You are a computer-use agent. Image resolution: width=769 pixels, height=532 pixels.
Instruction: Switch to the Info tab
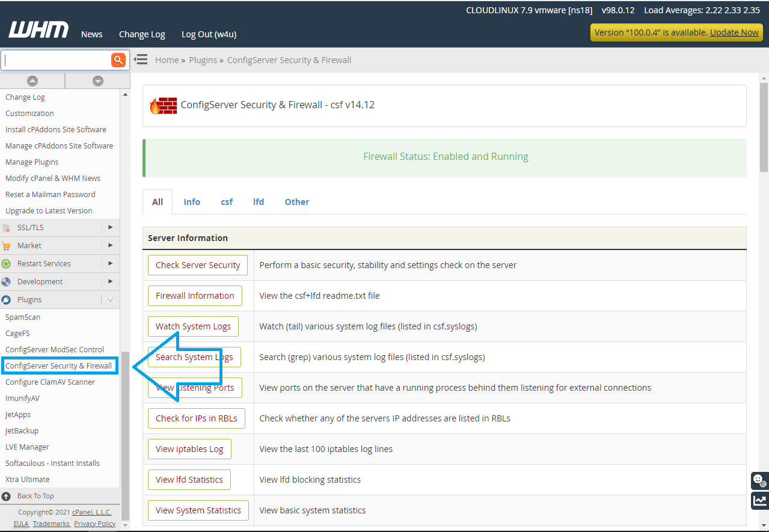pyautogui.click(x=192, y=202)
